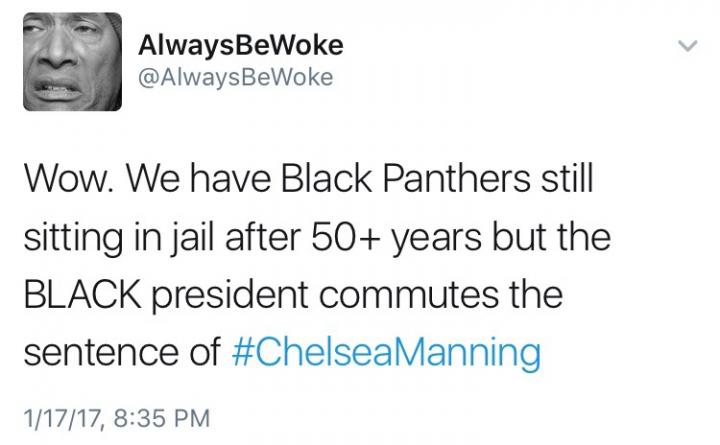This screenshot has height=445, width=720.
Task: View the author's avatar image
Action: click(x=73, y=62)
